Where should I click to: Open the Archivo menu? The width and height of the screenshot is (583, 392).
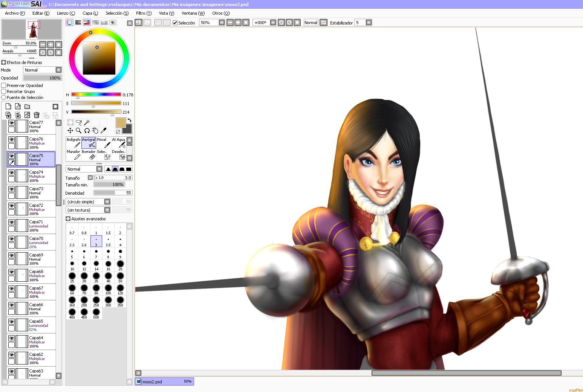(15, 13)
